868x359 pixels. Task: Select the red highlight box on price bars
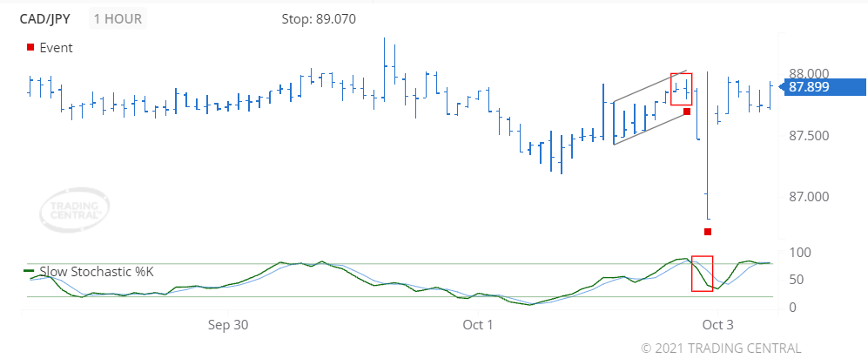[681, 89]
